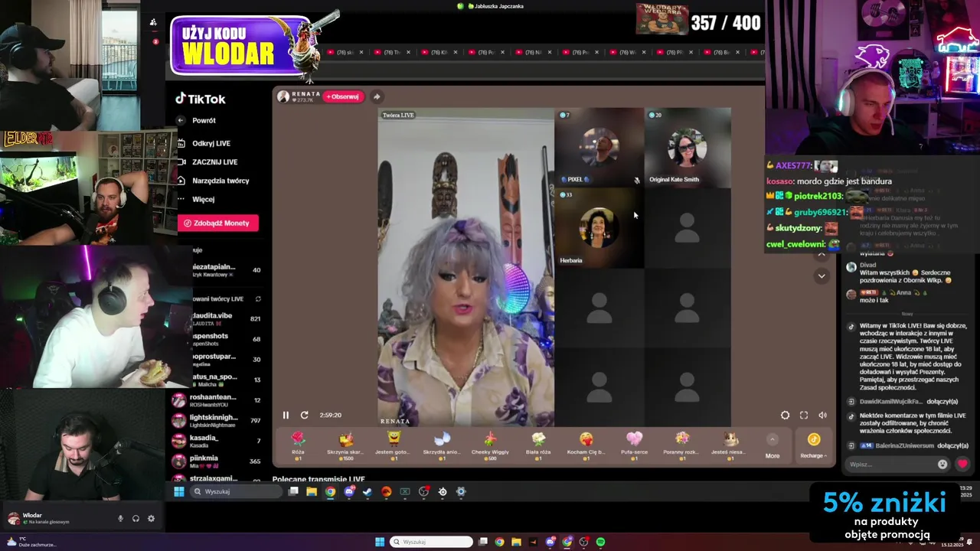Screen dimensions: 980x551
Task: Select guest PIXEL in the multi-guest grid
Action: coord(599,148)
